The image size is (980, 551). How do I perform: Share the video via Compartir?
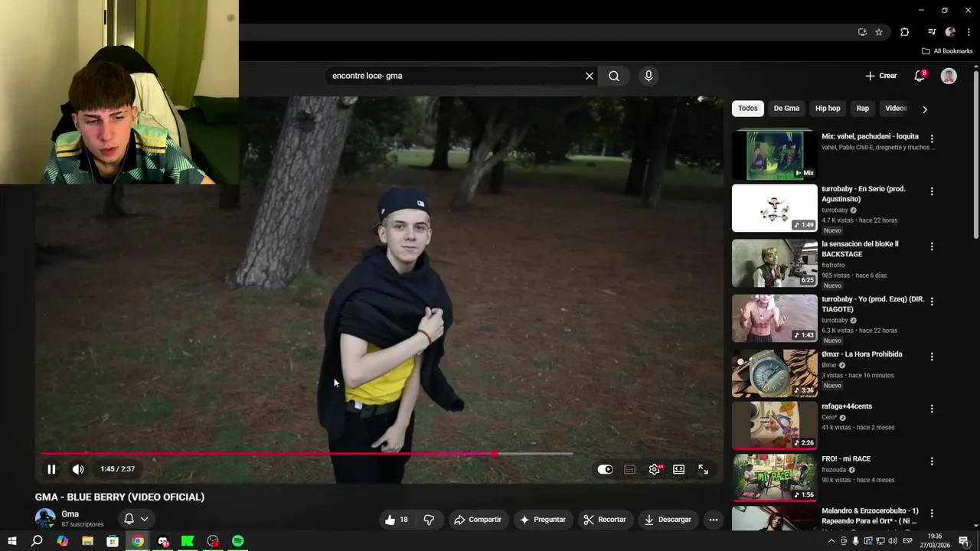click(x=478, y=520)
